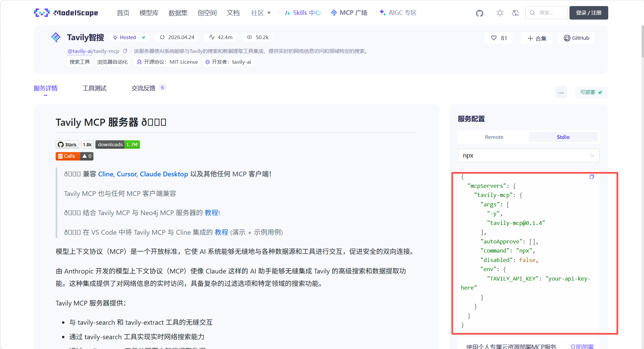Open 模型库 in the navigation
This screenshot has height=349, width=644.
149,13
